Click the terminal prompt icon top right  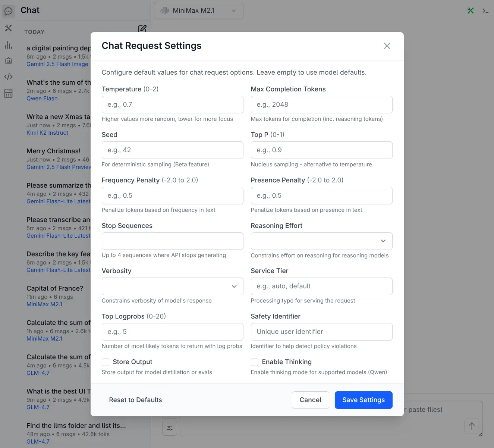point(485,11)
